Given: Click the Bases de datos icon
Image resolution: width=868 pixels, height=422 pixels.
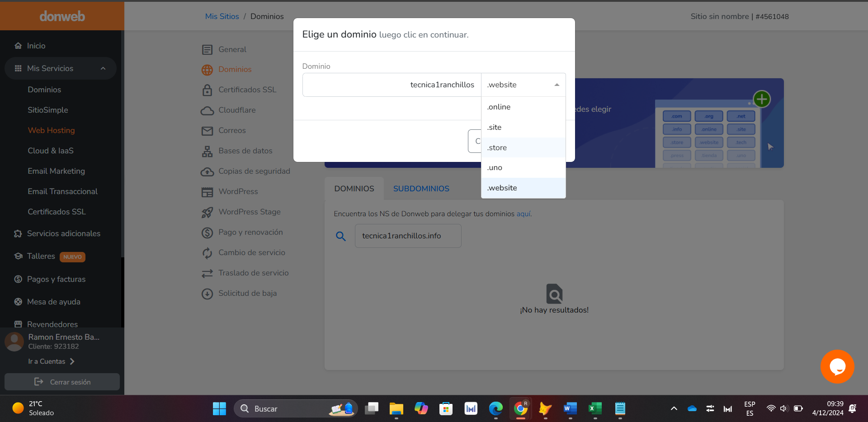Looking at the screenshot, I should click(x=207, y=151).
